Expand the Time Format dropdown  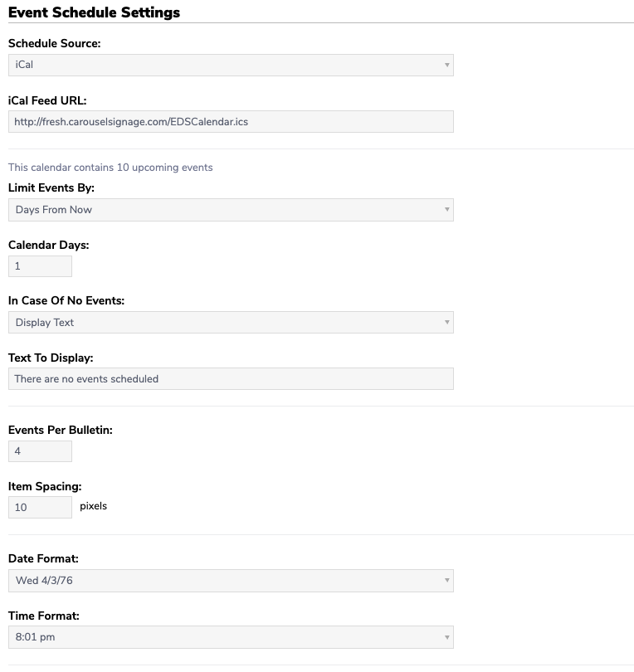pos(231,637)
